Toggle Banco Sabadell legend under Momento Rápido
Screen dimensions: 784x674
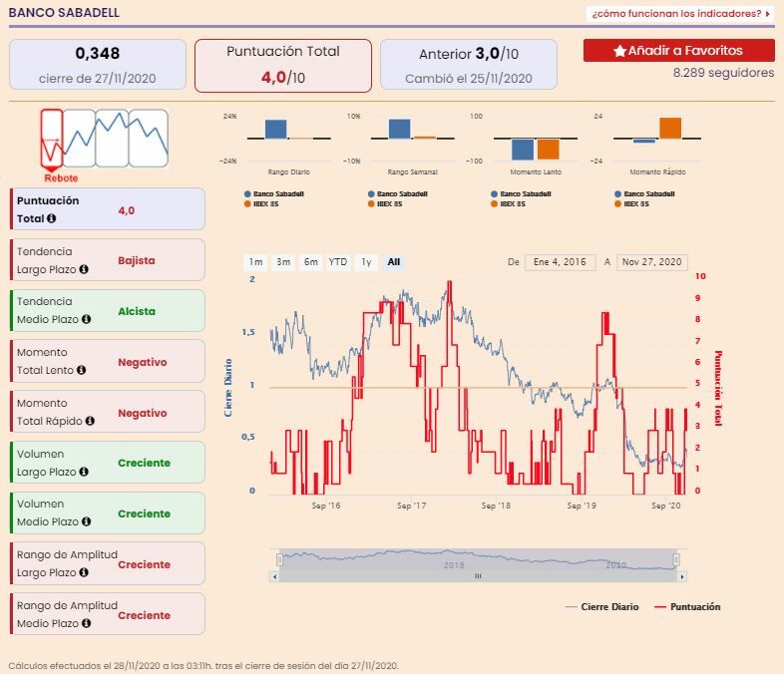coord(644,193)
